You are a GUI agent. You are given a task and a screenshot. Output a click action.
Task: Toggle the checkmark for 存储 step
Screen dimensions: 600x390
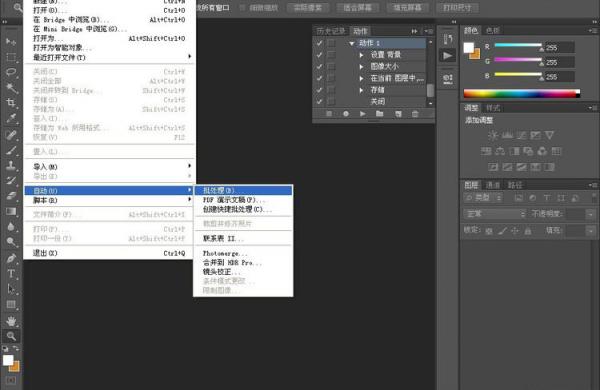pos(319,90)
